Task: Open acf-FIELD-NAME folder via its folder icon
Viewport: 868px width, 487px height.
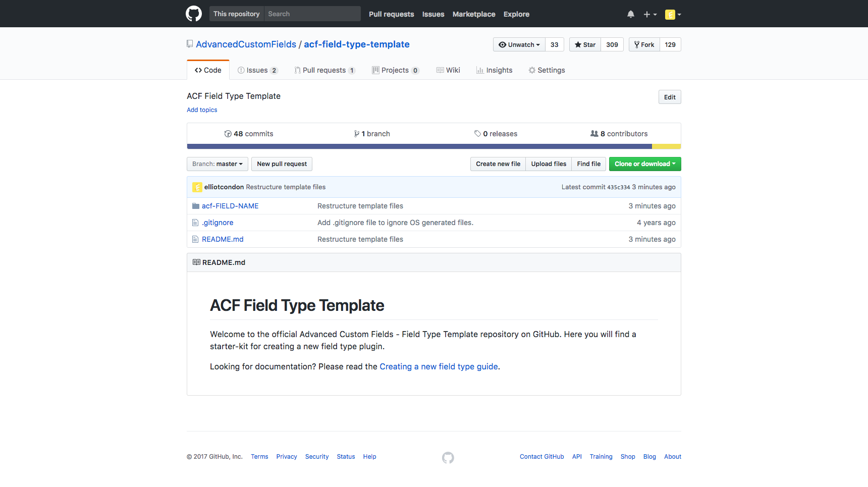Action: 196,206
